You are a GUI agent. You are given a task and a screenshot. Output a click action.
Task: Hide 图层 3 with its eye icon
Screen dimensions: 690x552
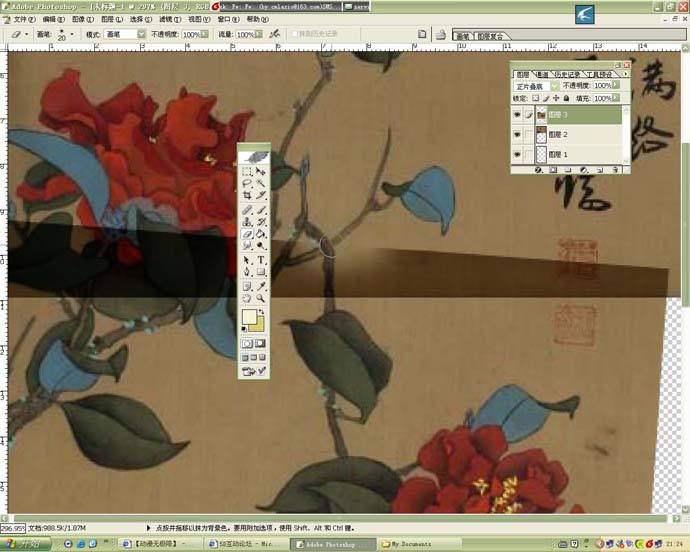click(x=518, y=115)
